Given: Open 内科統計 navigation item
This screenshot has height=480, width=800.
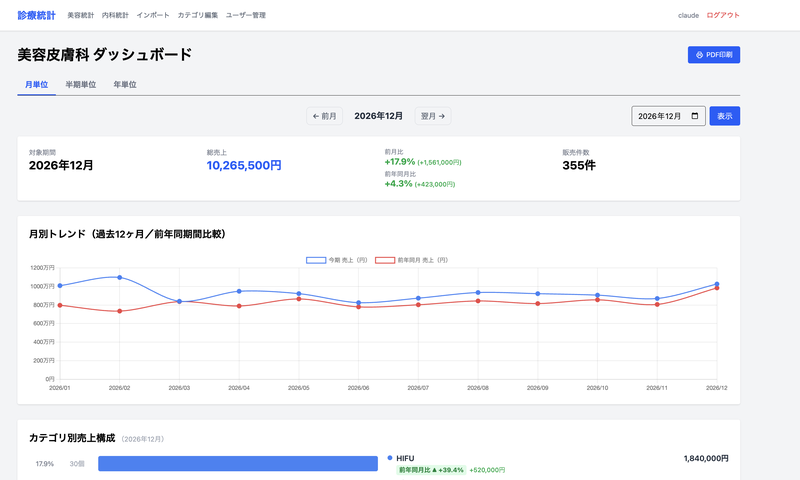Looking at the screenshot, I should point(115,15).
